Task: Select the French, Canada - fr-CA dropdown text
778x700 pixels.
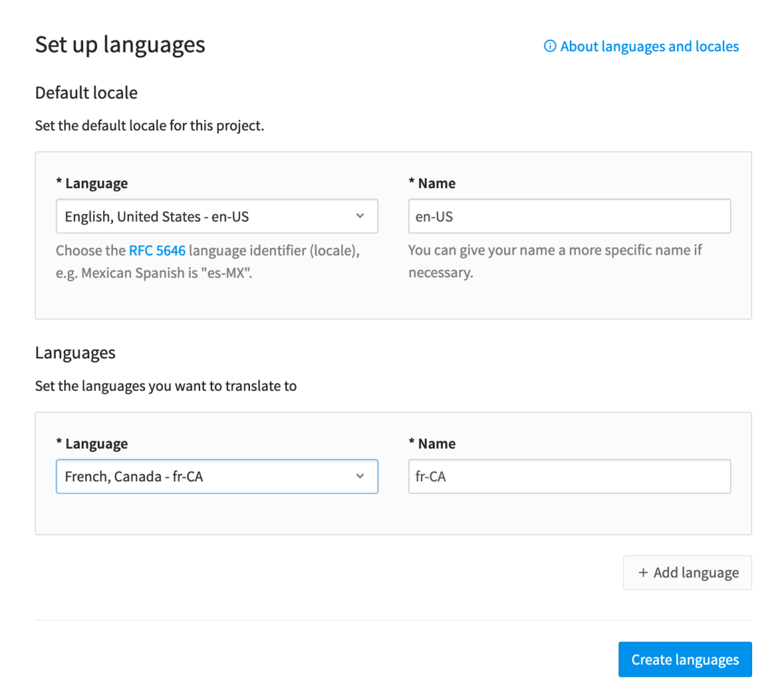Action: pos(134,476)
